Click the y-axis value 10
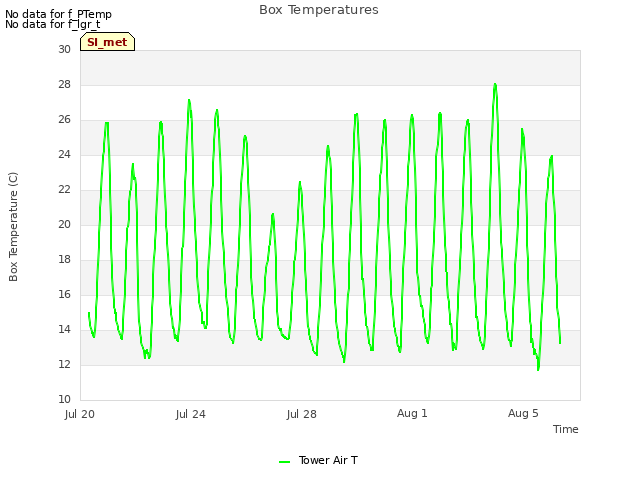This screenshot has width=640, height=480. (x=64, y=399)
